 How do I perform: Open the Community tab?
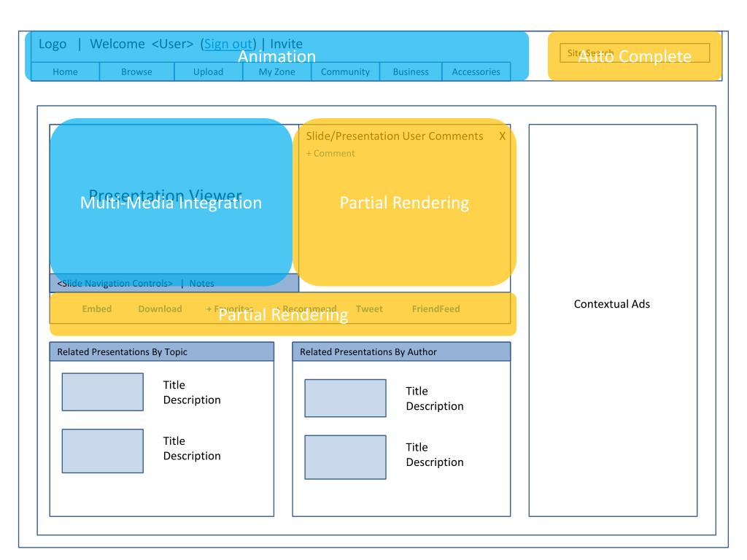(x=345, y=72)
